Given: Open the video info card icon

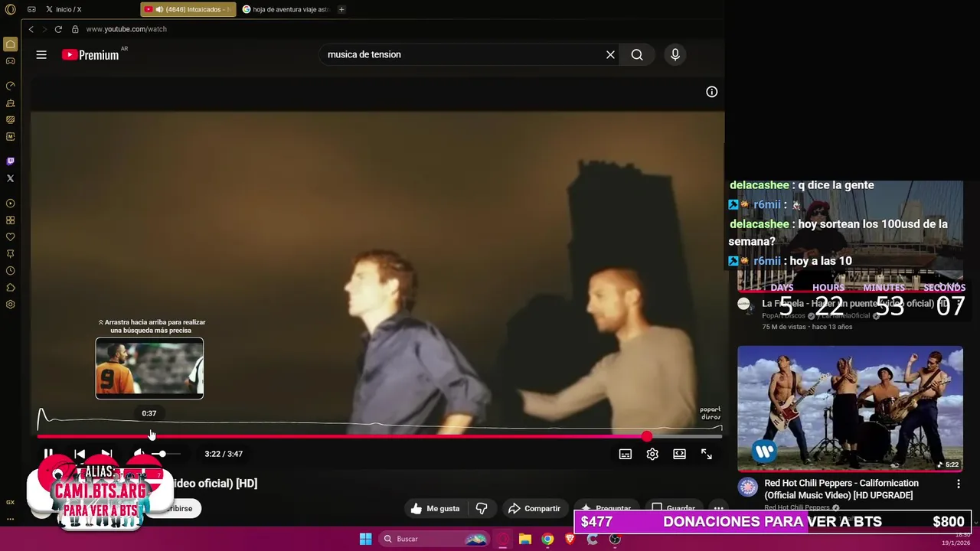Looking at the screenshot, I should [711, 92].
